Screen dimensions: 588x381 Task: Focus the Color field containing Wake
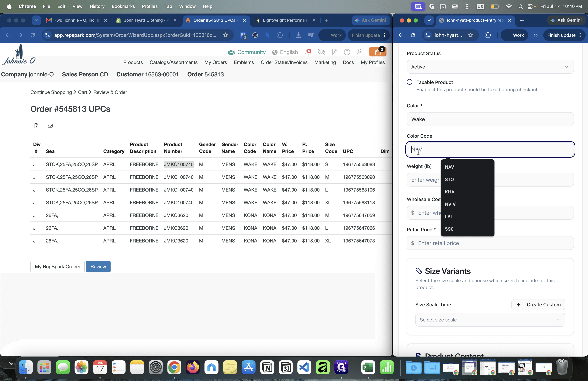click(x=490, y=119)
